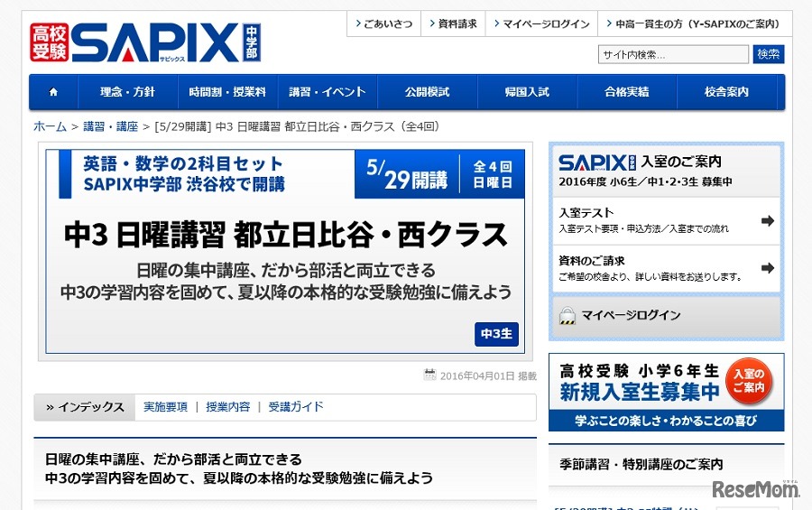Open 資料のご請求 sidebar item
This screenshot has height=510, width=812.
(666, 268)
